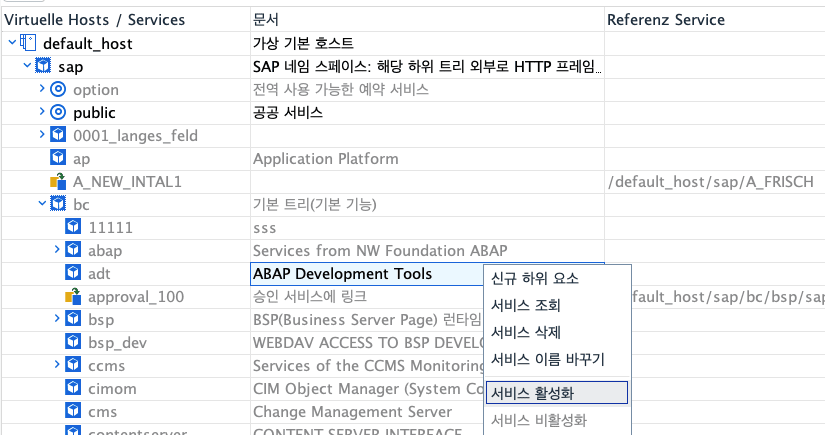825x435 pixels.
Task: Click the approval_100 link service icon
Action: tap(73, 296)
